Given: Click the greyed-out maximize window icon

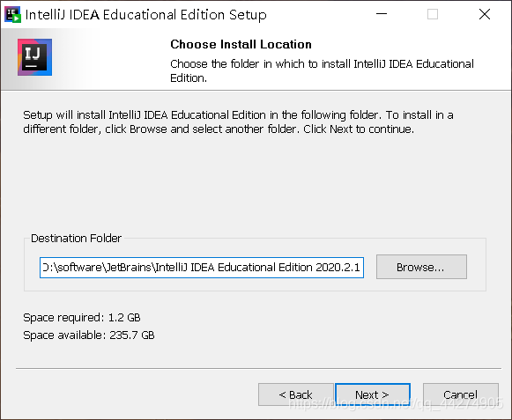Looking at the screenshot, I should click(x=433, y=14).
